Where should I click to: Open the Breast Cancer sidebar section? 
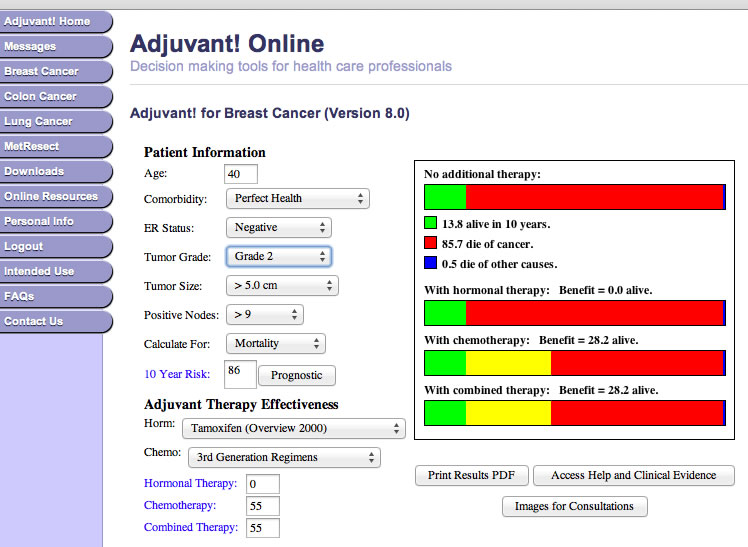[56, 72]
